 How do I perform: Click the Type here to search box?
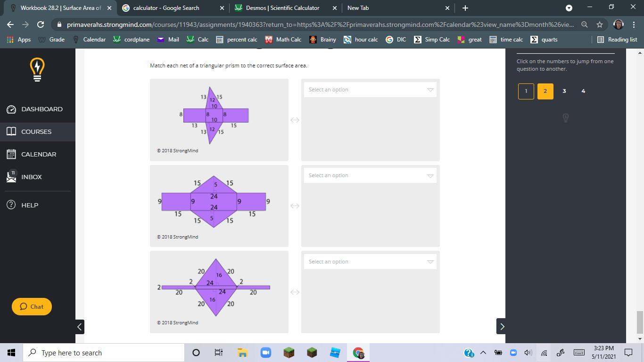pyautogui.click(x=104, y=353)
